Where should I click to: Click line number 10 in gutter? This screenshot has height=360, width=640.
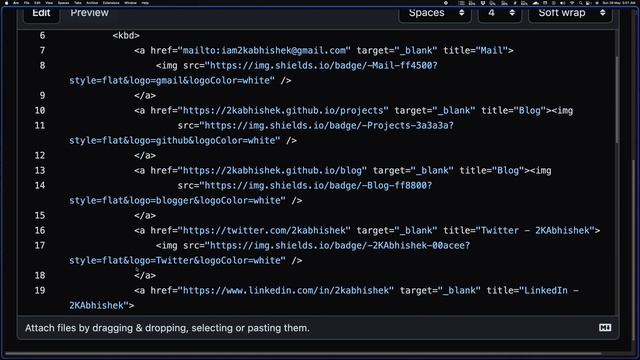coord(40,111)
